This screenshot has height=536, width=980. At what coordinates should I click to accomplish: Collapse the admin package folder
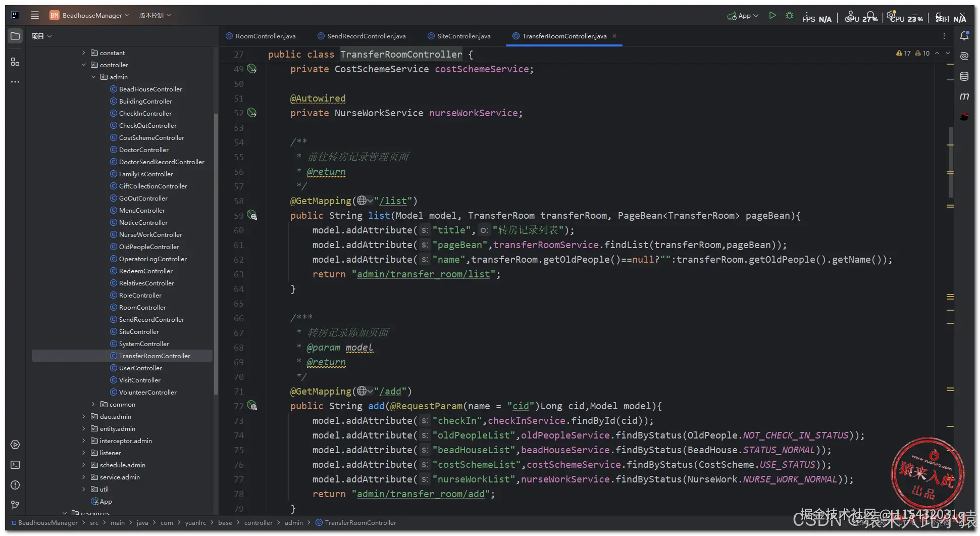pos(93,77)
